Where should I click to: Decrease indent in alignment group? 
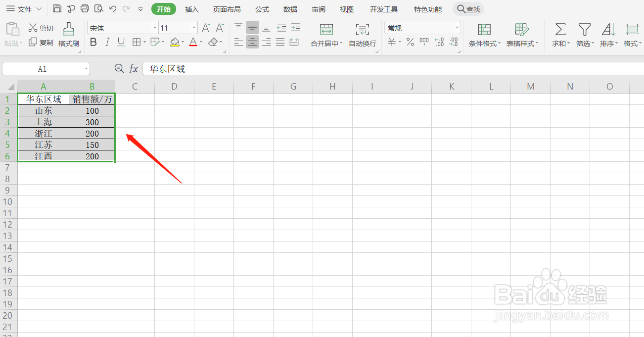coord(281,28)
